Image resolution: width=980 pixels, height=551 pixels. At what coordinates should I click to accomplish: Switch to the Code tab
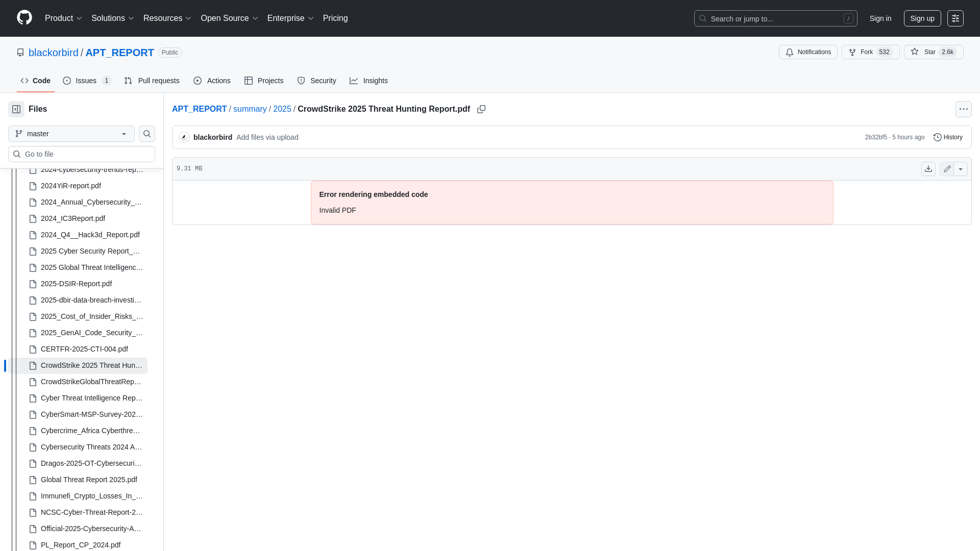[x=36, y=81]
